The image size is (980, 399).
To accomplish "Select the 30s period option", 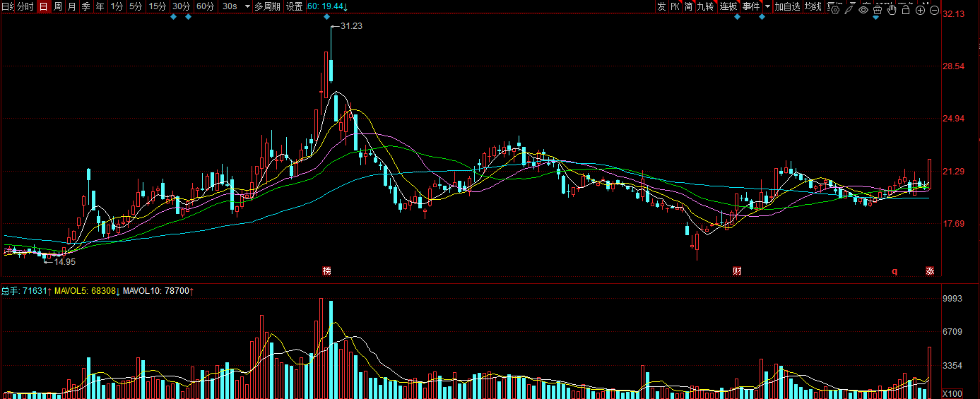I will coord(230,6).
